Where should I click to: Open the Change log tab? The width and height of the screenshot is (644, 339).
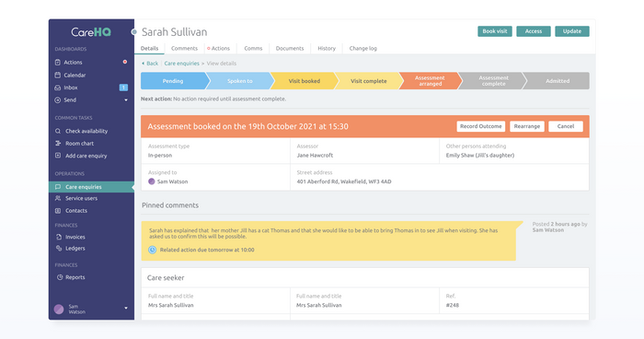click(x=363, y=48)
